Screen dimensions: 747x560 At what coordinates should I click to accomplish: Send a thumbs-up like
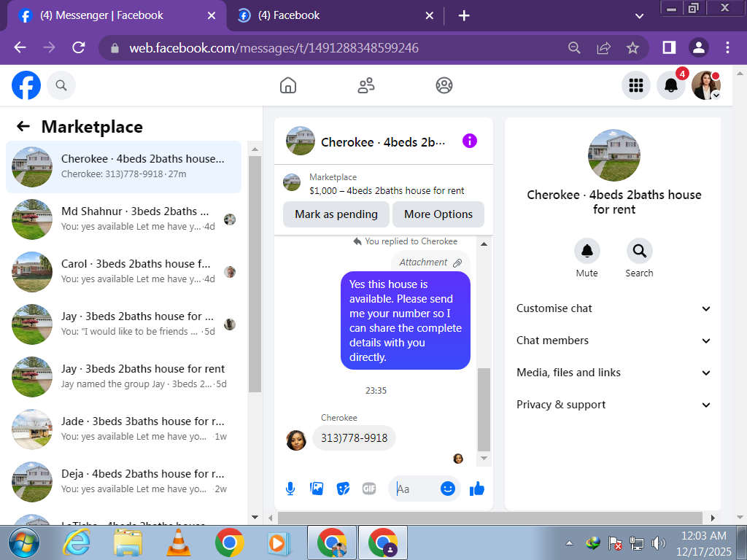click(477, 489)
